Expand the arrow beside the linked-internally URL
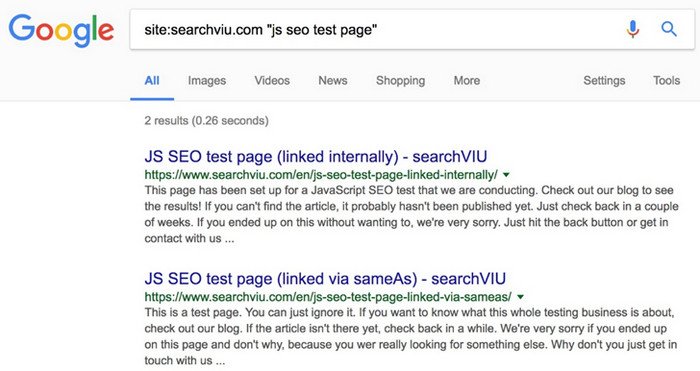The height and width of the screenshot is (371, 700). tap(506, 175)
